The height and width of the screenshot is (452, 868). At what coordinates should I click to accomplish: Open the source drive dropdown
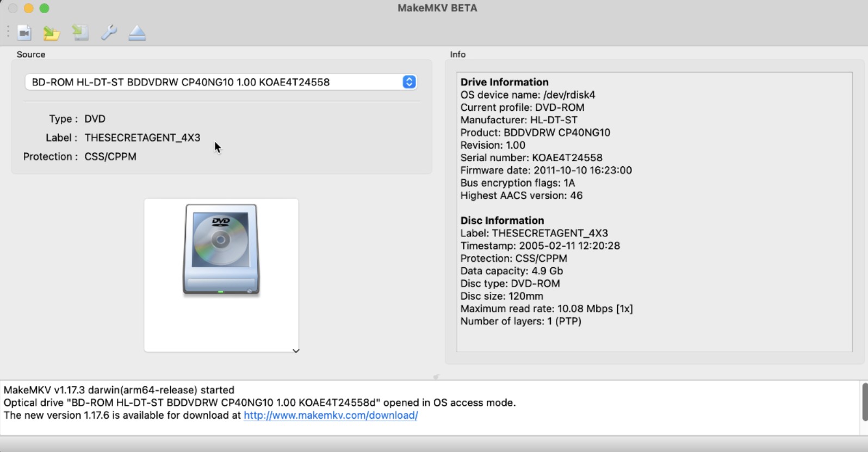click(221, 82)
